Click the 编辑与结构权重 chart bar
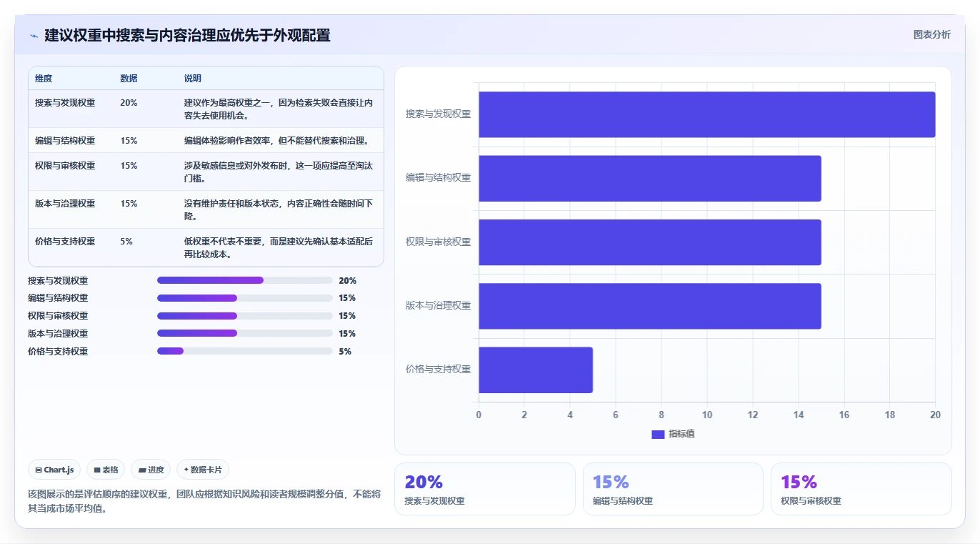980x544 pixels. pos(650,178)
